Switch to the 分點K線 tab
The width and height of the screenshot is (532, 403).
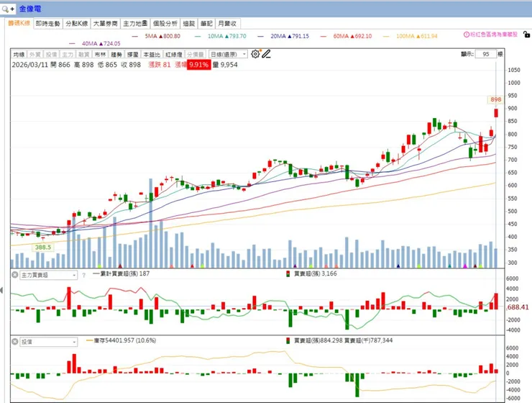click(x=77, y=24)
